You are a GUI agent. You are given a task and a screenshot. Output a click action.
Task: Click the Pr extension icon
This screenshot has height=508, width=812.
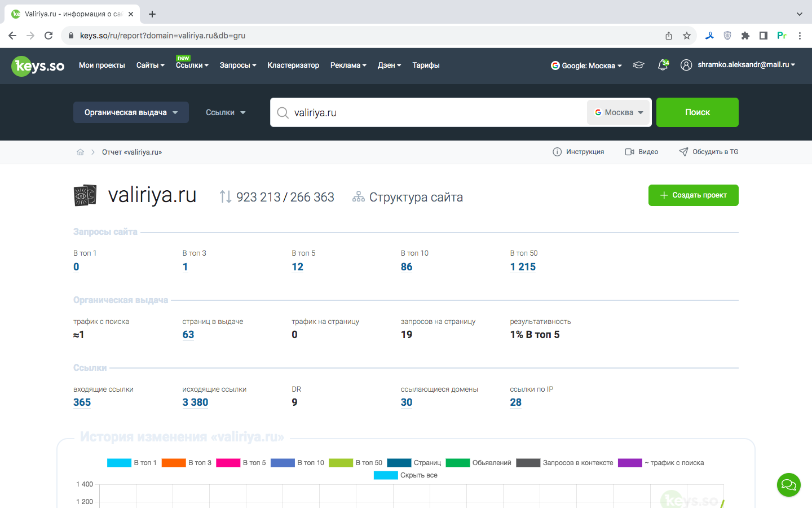pos(782,36)
